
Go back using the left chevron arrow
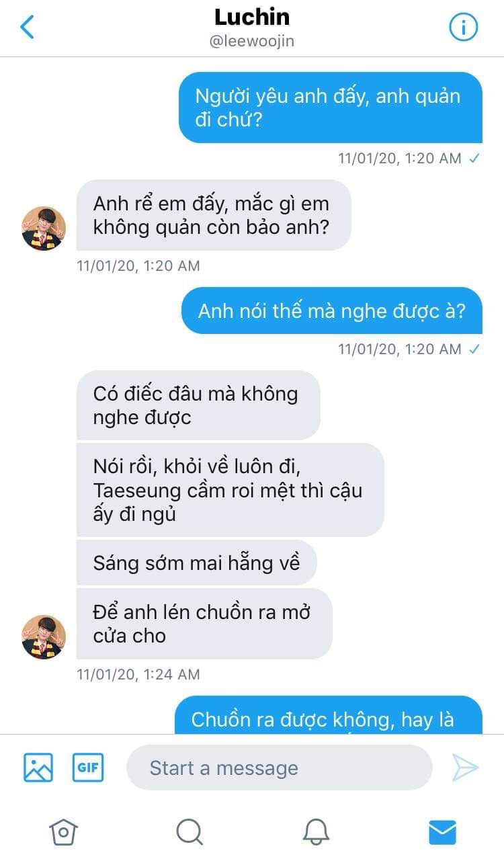[x=27, y=27]
